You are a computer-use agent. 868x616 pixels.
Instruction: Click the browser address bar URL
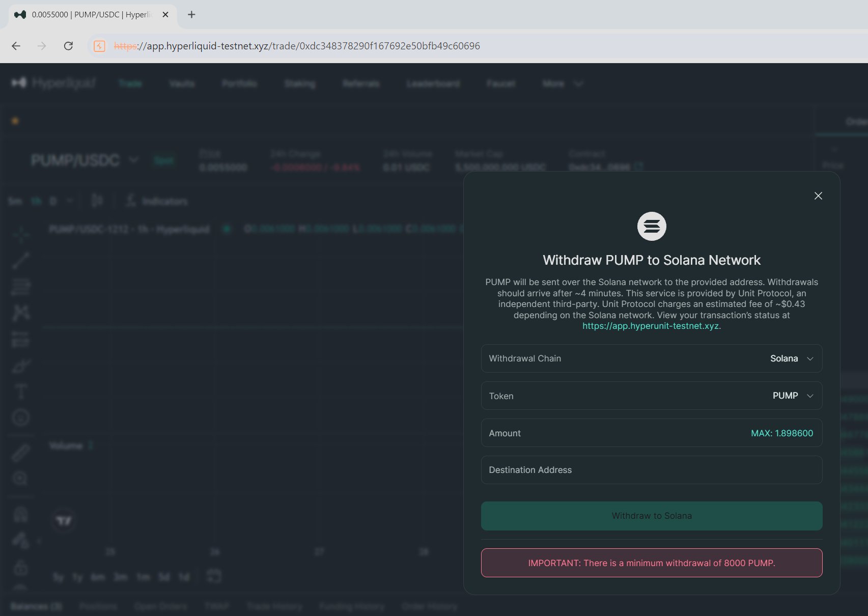point(297,46)
